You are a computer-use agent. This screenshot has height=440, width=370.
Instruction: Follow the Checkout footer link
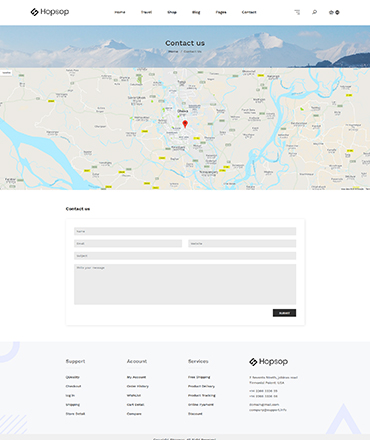pyautogui.click(x=73, y=386)
